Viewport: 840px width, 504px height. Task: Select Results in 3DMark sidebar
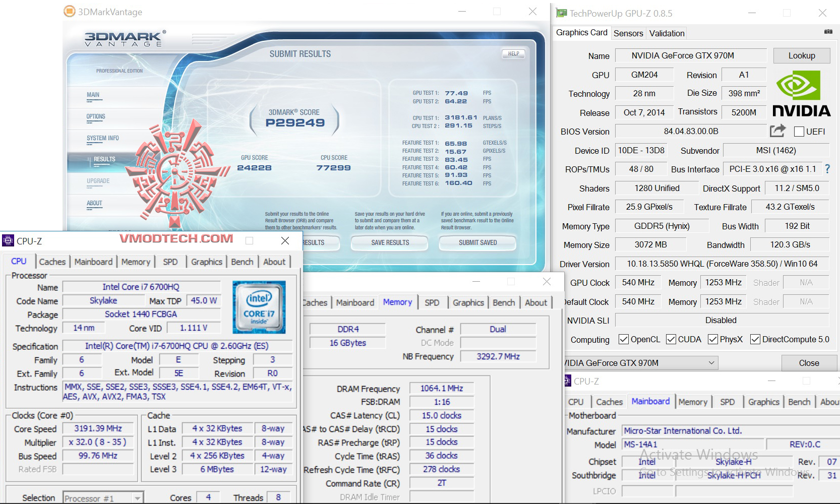pos(104,159)
